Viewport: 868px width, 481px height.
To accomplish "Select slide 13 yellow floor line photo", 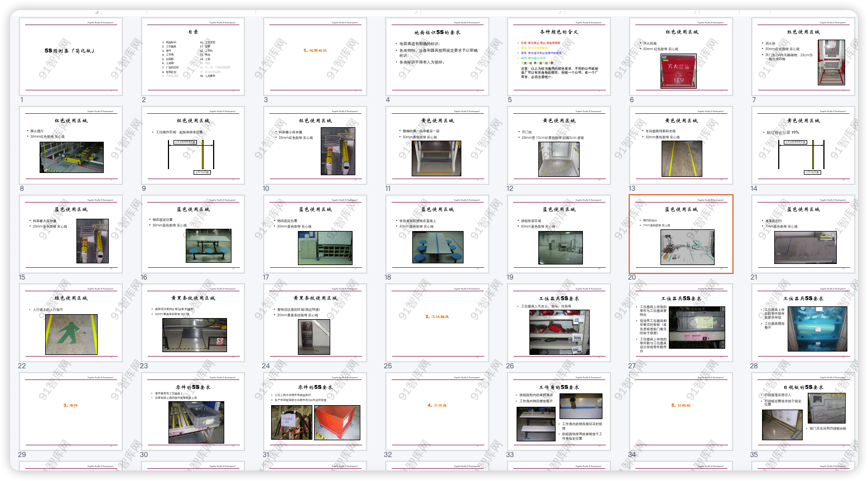I will pyautogui.click(x=681, y=145).
